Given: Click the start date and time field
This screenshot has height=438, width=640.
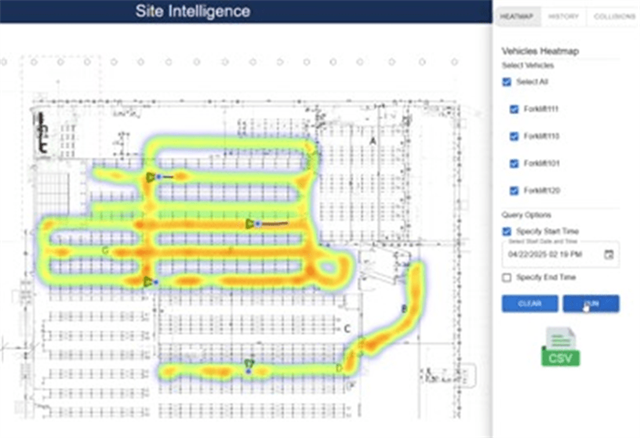Looking at the screenshot, I should point(550,254).
